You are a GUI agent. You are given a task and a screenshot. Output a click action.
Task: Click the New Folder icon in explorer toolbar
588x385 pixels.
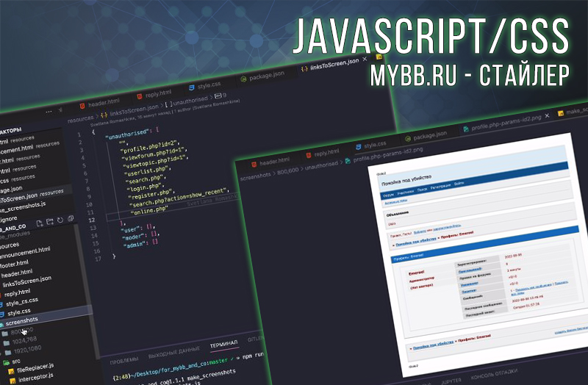click(x=49, y=222)
